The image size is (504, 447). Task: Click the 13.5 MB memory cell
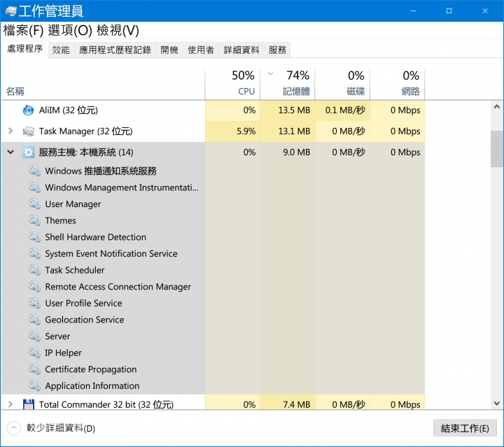click(288, 110)
